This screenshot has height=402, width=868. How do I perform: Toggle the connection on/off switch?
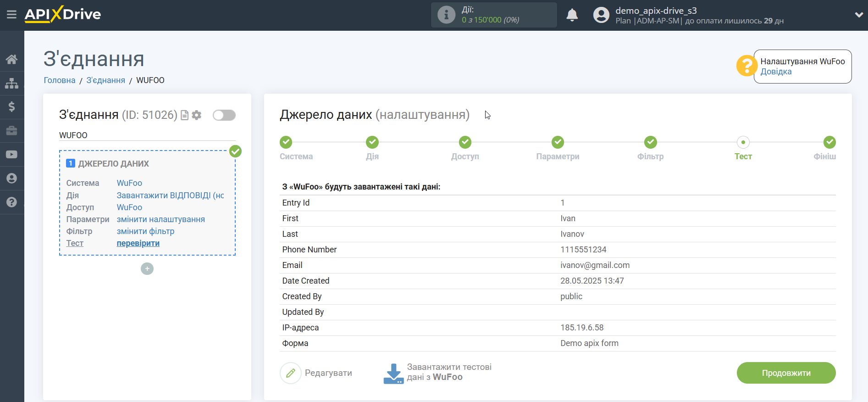click(x=224, y=115)
